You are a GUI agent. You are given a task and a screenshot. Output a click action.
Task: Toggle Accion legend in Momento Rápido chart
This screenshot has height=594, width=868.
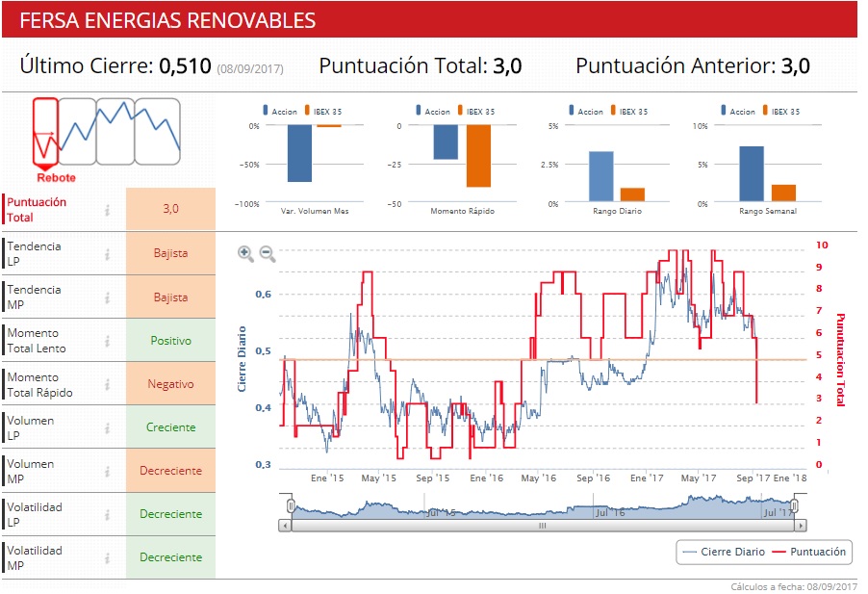(433, 111)
